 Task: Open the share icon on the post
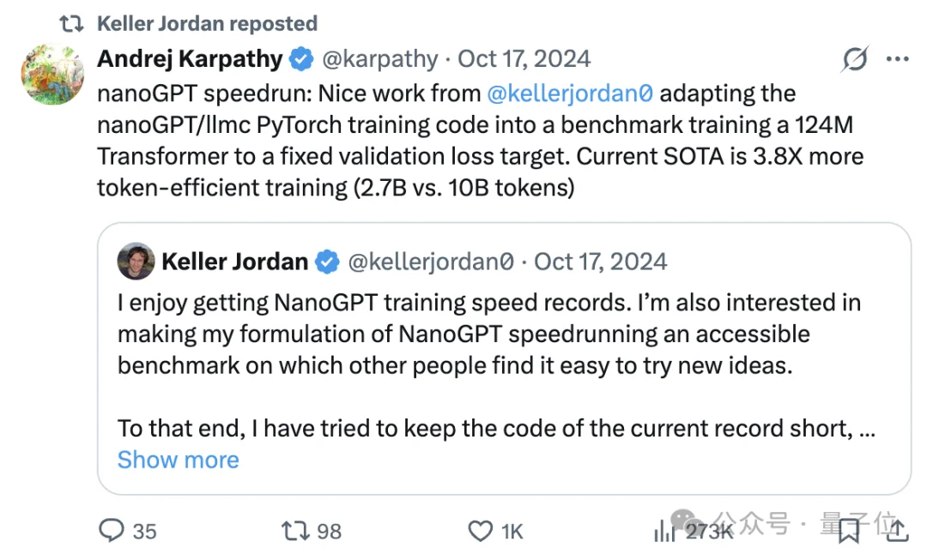click(898, 532)
